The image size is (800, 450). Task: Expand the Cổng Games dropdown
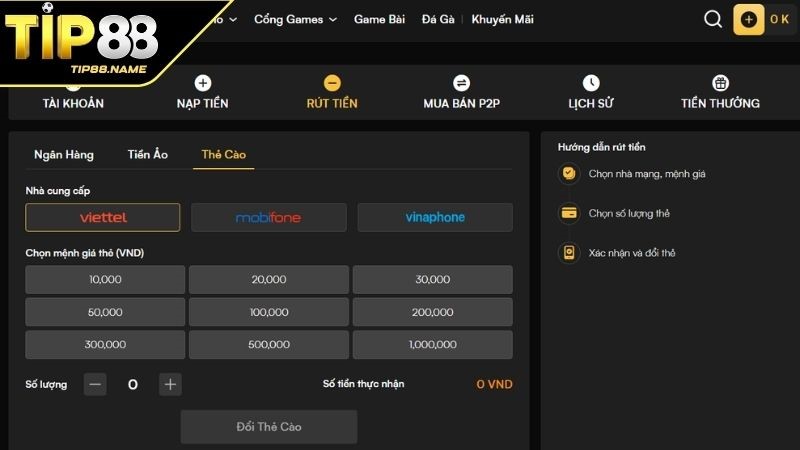295,19
